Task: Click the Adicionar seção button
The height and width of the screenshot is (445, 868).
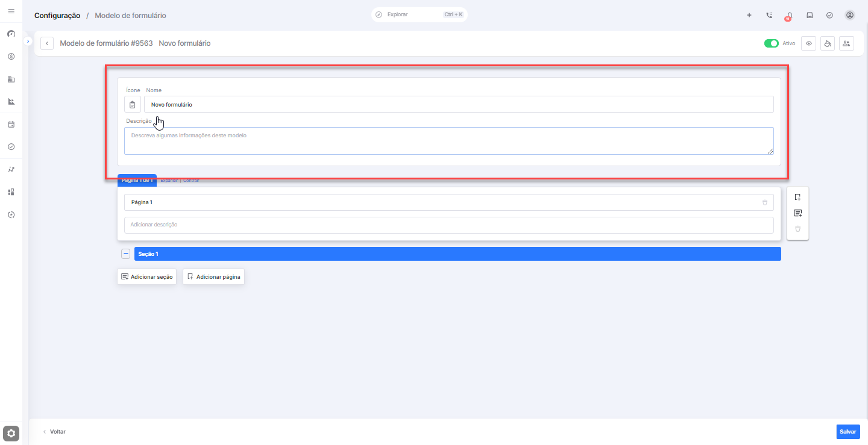Action: [147, 277]
